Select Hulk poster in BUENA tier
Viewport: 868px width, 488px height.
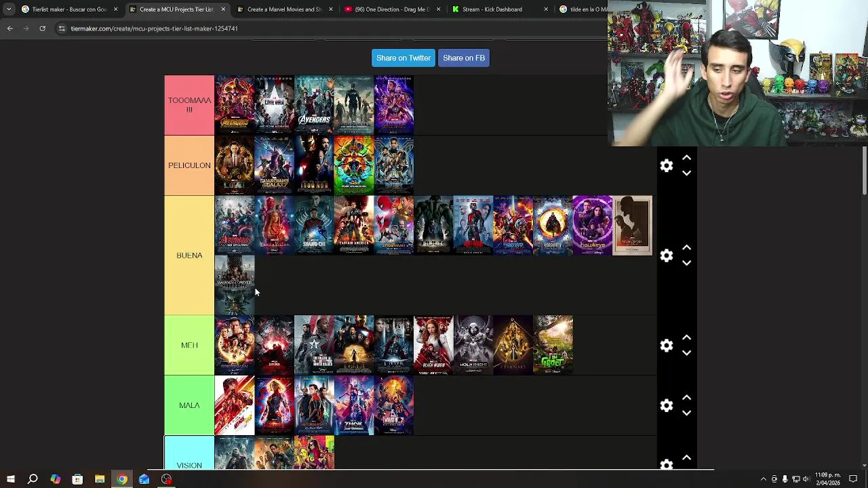433,226
